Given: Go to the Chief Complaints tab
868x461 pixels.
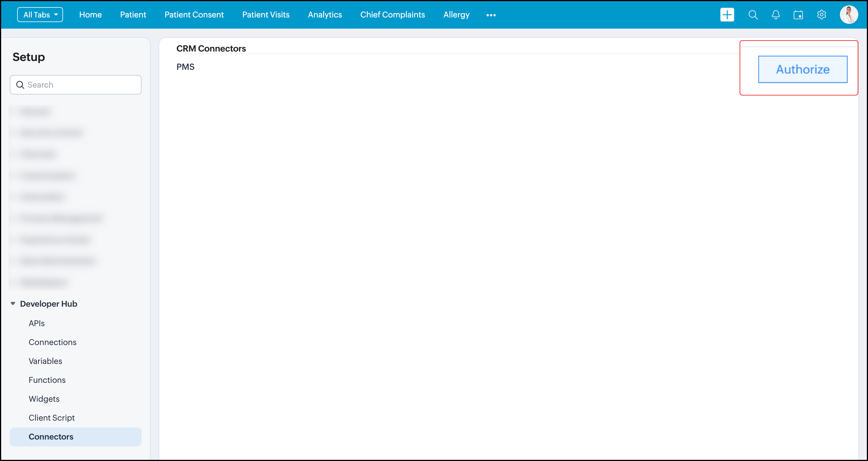Looking at the screenshot, I should (x=392, y=15).
